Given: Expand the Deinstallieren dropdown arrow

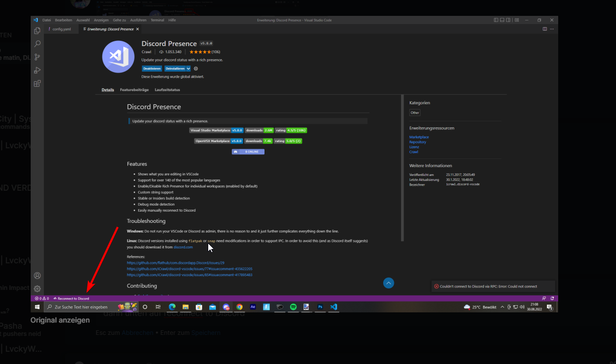Looking at the screenshot, I should (x=188, y=69).
